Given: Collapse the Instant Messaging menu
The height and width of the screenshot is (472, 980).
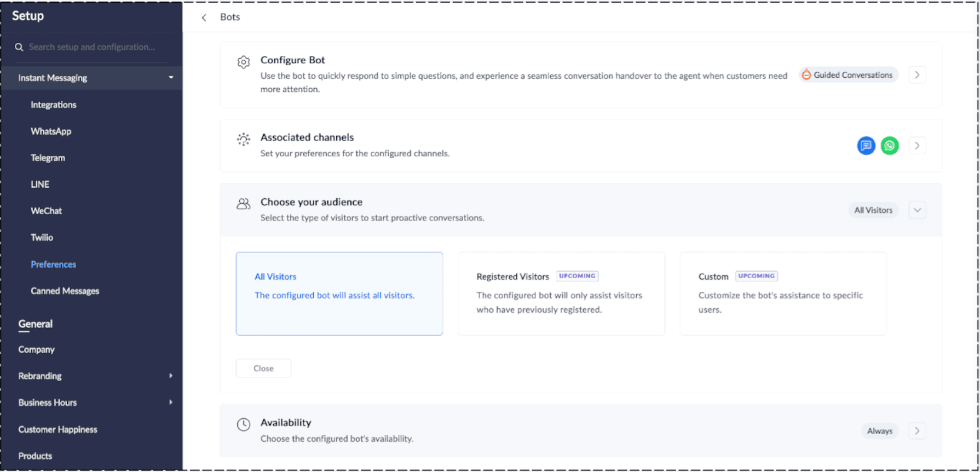Looking at the screenshot, I should click(171, 78).
